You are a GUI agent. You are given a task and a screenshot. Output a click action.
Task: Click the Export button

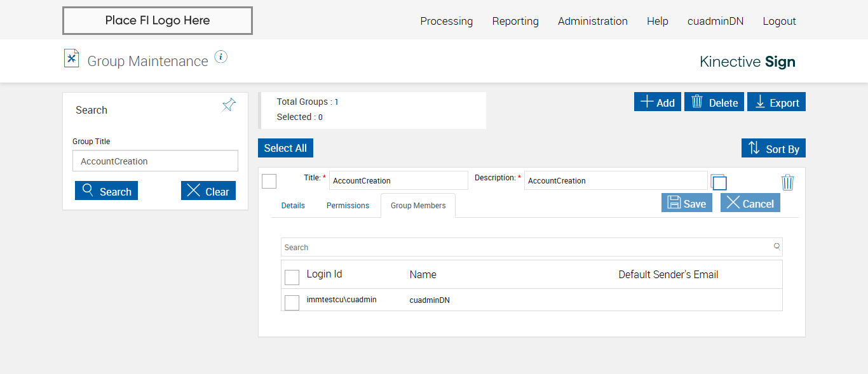click(x=776, y=102)
